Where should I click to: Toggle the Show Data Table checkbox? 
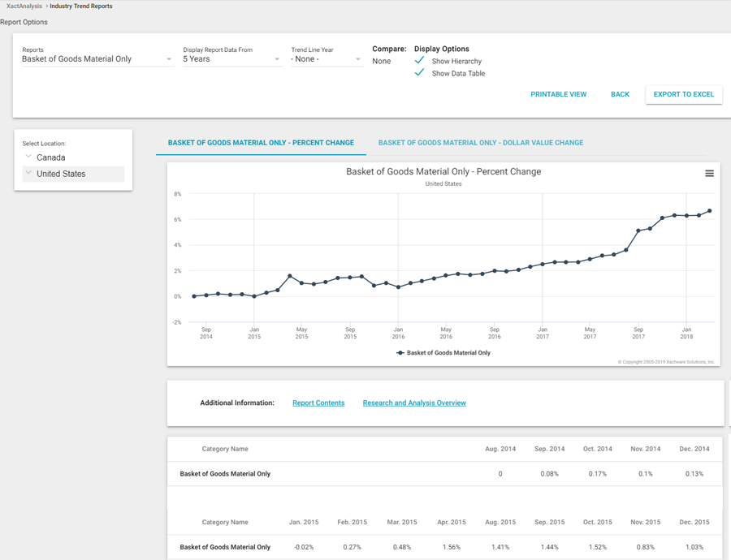click(x=420, y=73)
